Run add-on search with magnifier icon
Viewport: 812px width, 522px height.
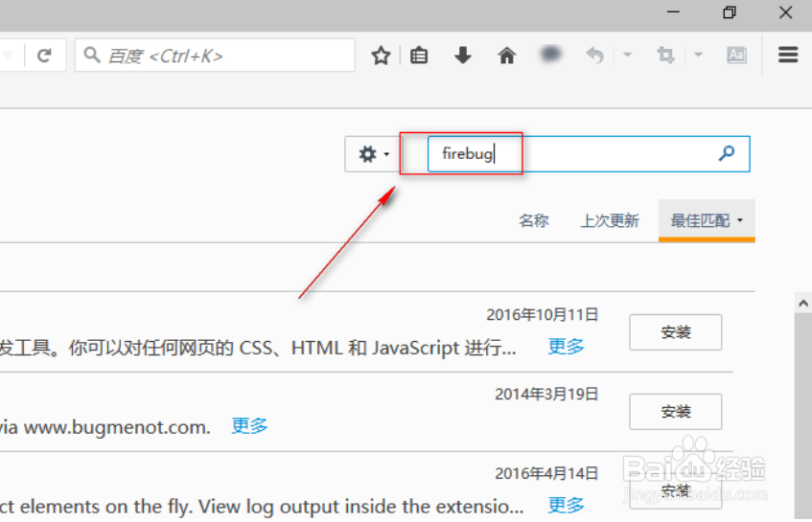(x=727, y=153)
